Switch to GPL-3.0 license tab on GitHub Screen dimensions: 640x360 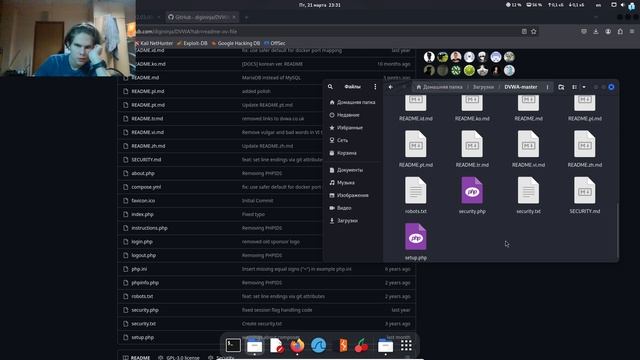179,357
